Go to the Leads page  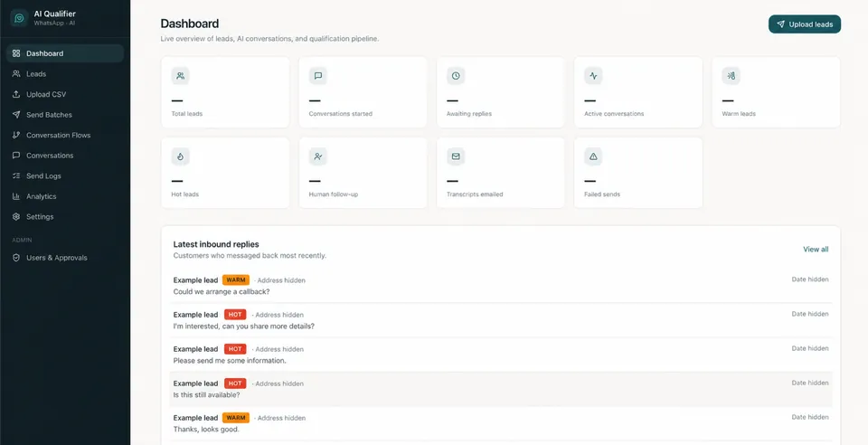(x=65, y=73)
